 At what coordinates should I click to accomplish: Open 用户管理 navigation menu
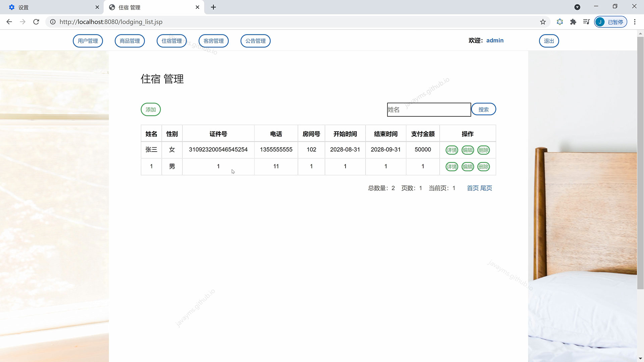point(88,41)
